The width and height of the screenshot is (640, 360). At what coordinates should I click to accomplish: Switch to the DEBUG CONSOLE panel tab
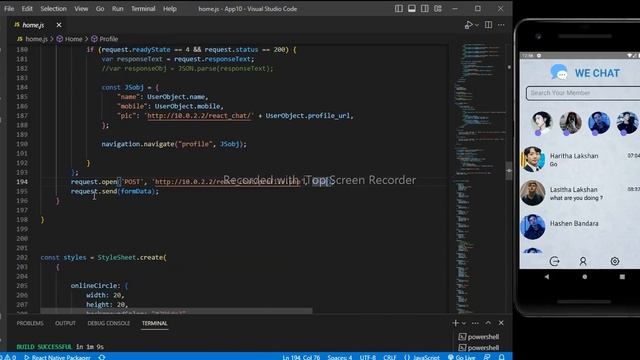(109, 323)
